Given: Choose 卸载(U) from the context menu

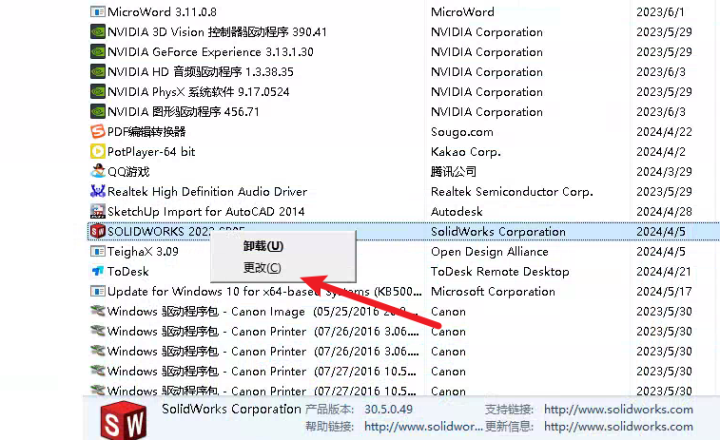Looking at the screenshot, I should [x=263, y=246].
